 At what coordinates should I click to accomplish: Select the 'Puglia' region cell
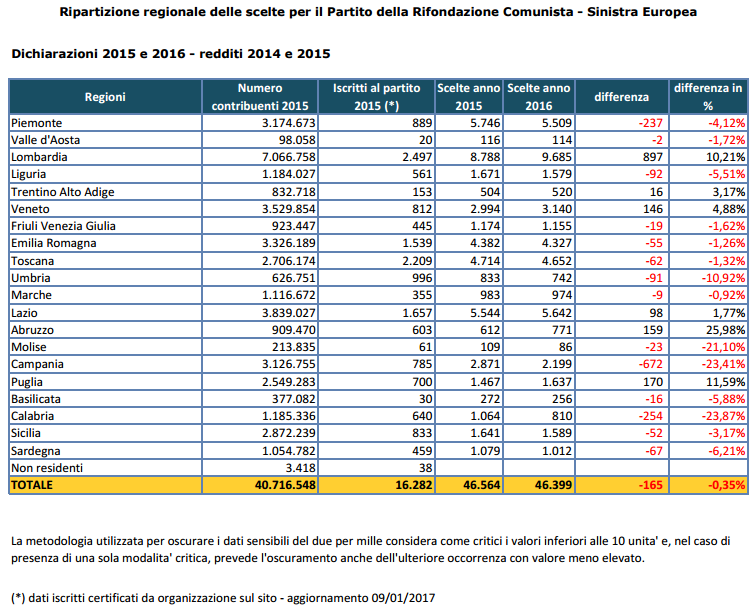click(105, 381)
